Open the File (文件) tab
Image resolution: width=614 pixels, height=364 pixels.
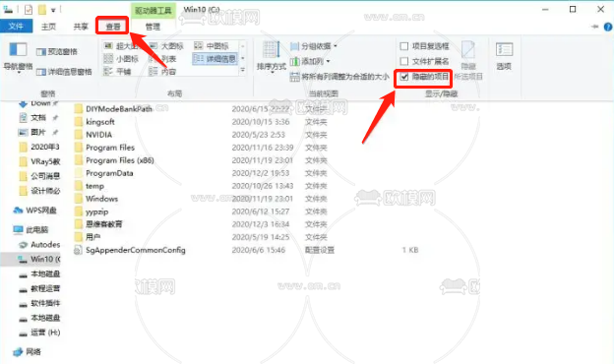click(x=16, y=27)
